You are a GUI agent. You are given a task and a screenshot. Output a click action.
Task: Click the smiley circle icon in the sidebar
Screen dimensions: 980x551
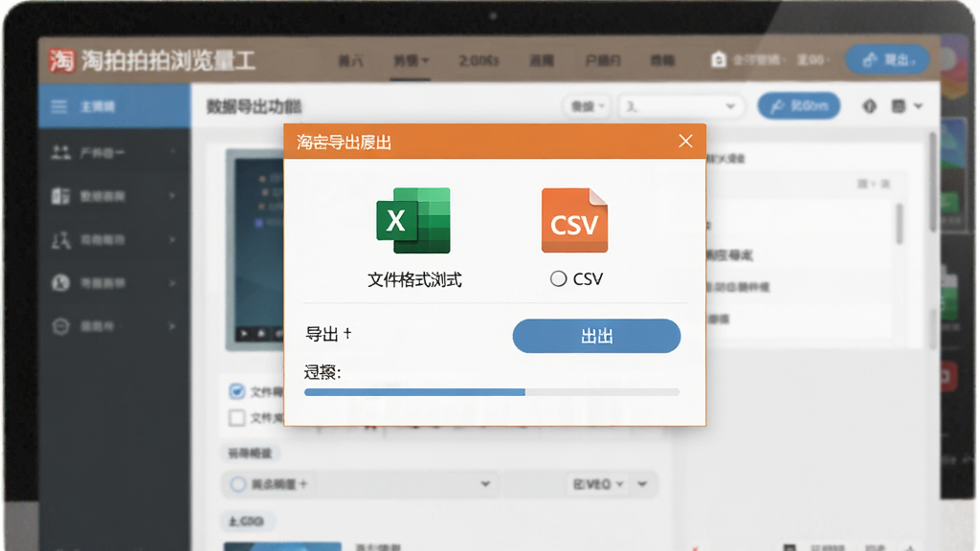60,326
